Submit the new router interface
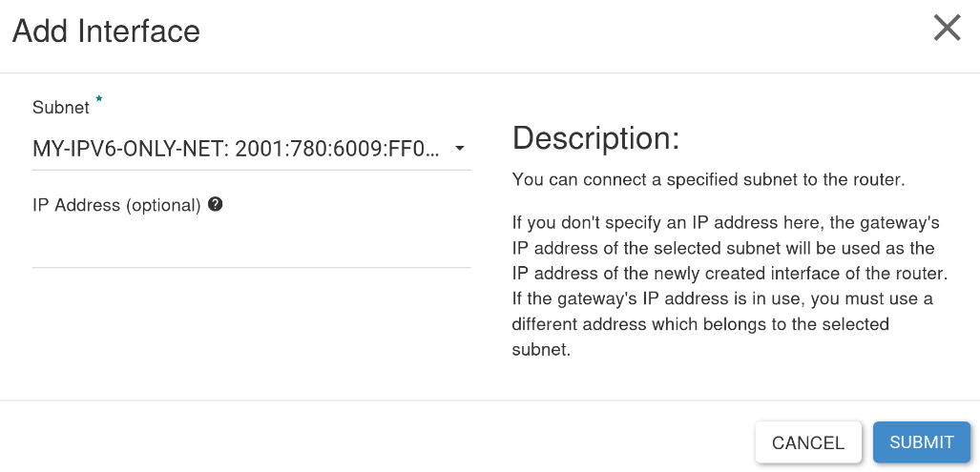 pyautogui.click(x=921, y=442)
